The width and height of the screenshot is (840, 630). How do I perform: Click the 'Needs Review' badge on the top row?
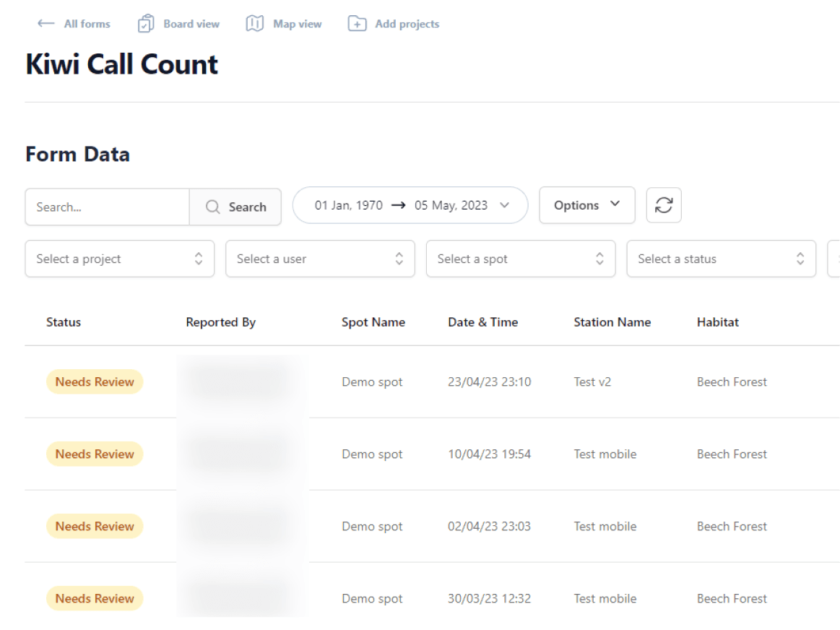pos(94,381)
